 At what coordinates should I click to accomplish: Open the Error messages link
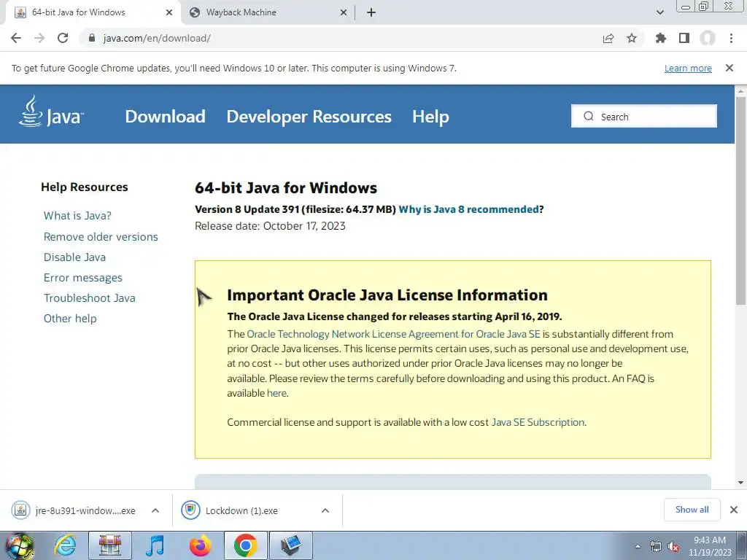pos(83,278)
